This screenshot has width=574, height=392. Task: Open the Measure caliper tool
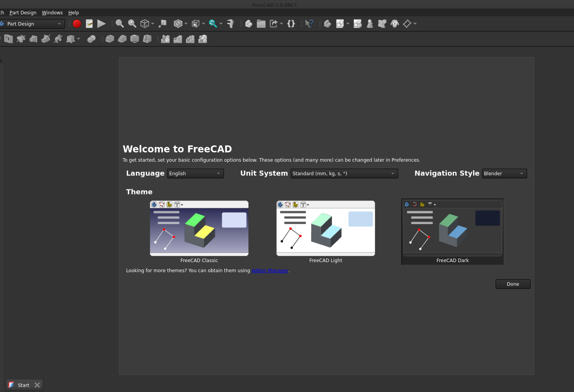click(x=231, y=24)
